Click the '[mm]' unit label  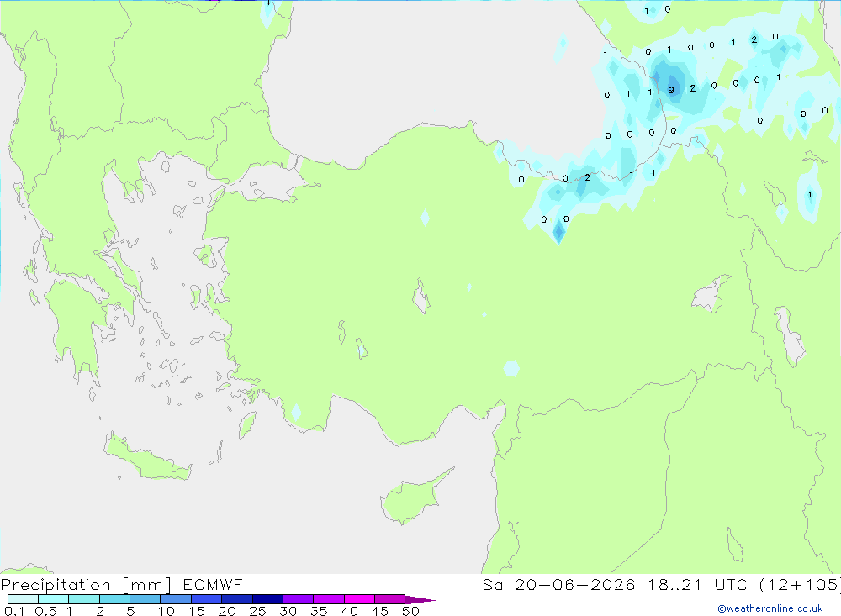(146, 585)
